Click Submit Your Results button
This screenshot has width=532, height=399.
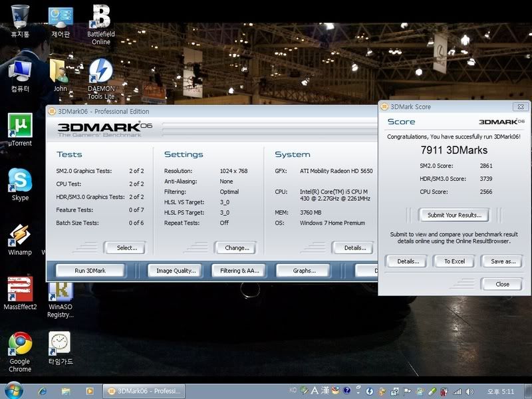click(454, 215)
